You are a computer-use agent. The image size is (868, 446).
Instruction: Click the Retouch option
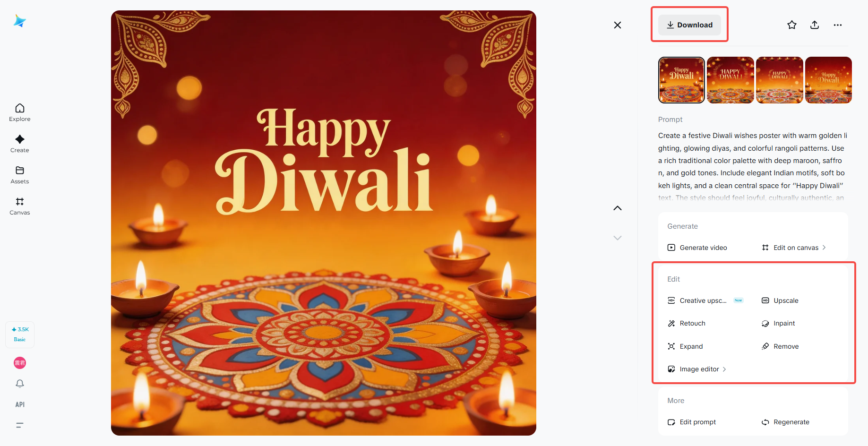tap(687, 323)
